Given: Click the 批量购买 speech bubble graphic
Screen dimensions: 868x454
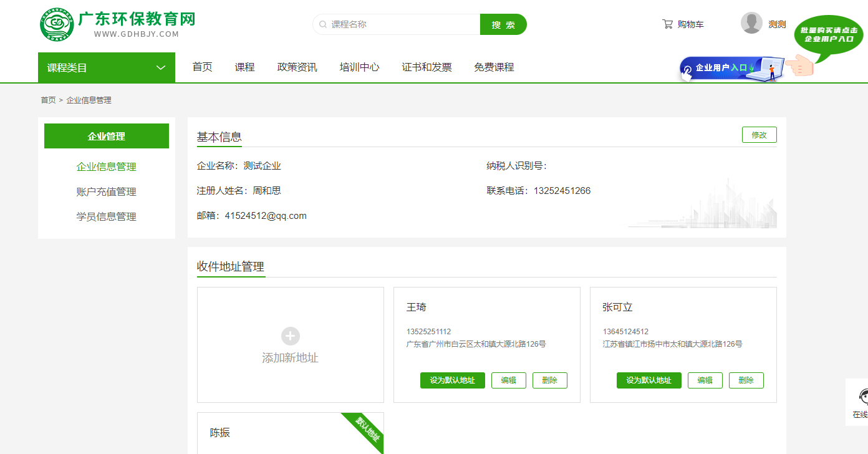Looking at the screenshot, I should pos(827,34).
